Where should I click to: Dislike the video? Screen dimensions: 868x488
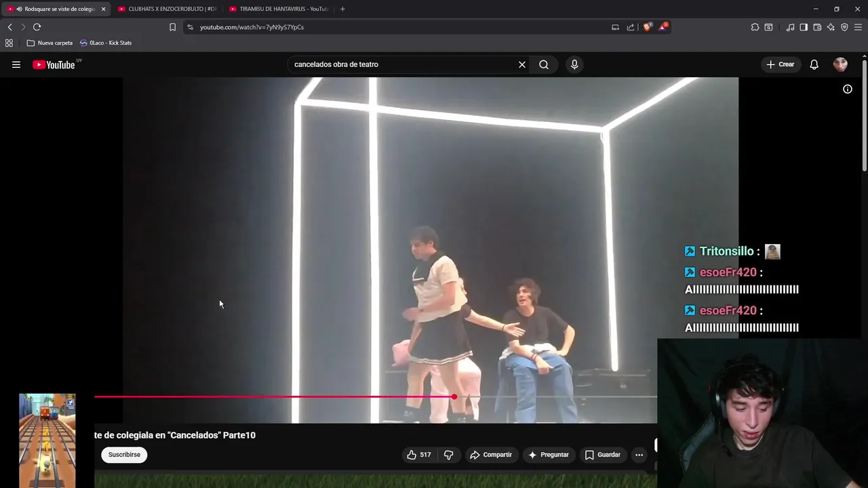[x=448, y=455]
